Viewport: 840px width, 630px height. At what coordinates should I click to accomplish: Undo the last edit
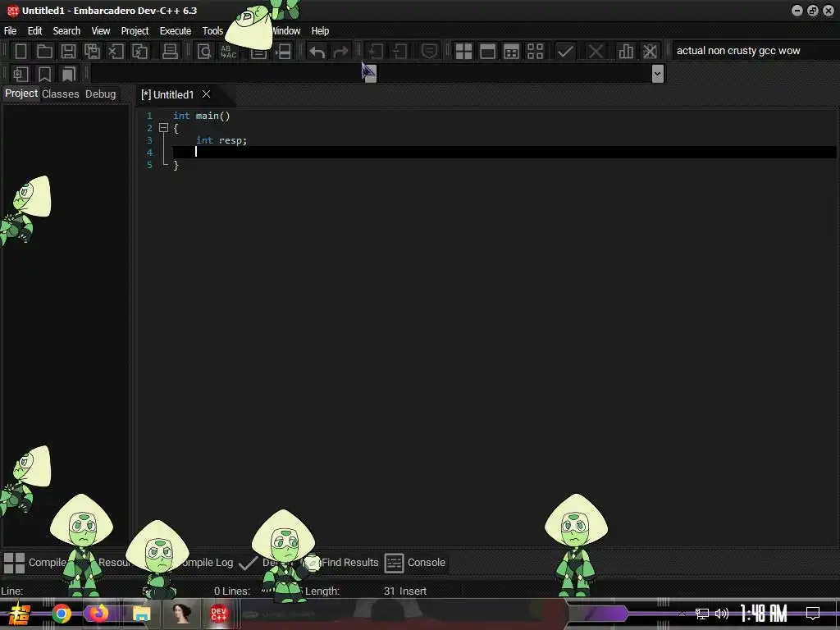click(317, 52)
